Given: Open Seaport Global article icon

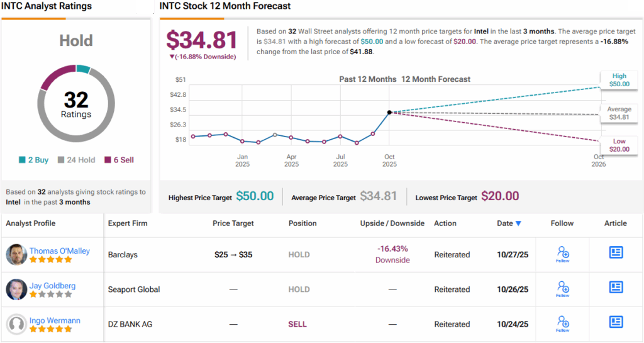Looking at the screenshot, I should [x=616, y=287].
